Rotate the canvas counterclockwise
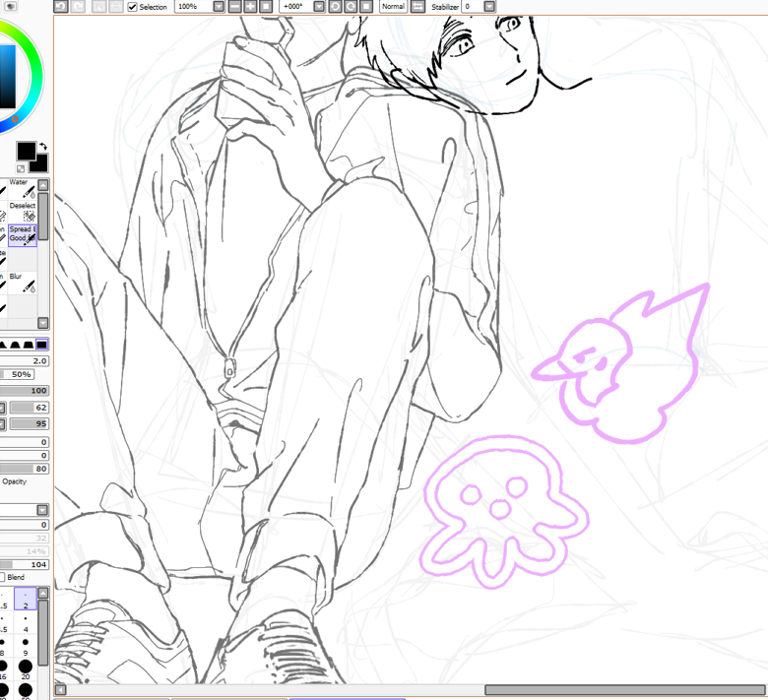 [x=335, y=6]
